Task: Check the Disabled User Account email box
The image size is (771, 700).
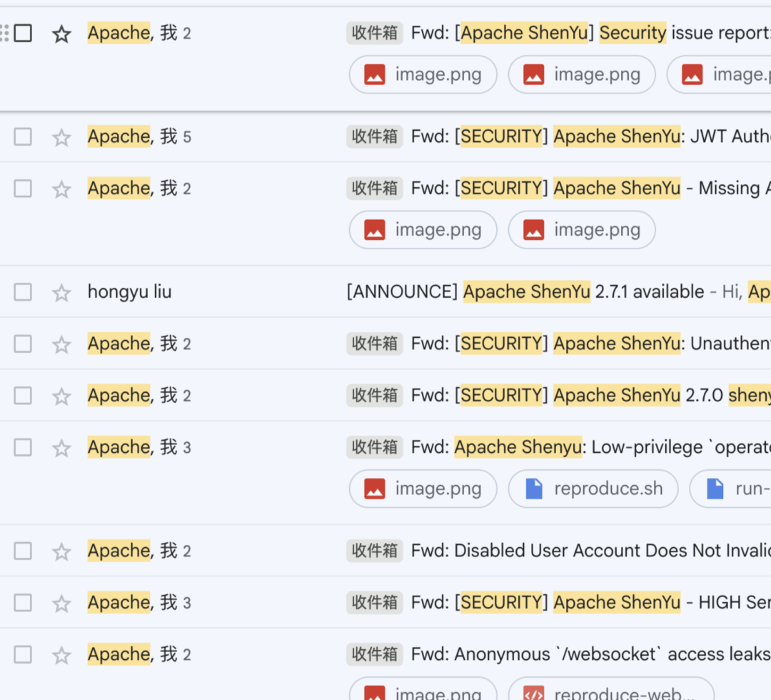Action: click(x=23, y=551)
